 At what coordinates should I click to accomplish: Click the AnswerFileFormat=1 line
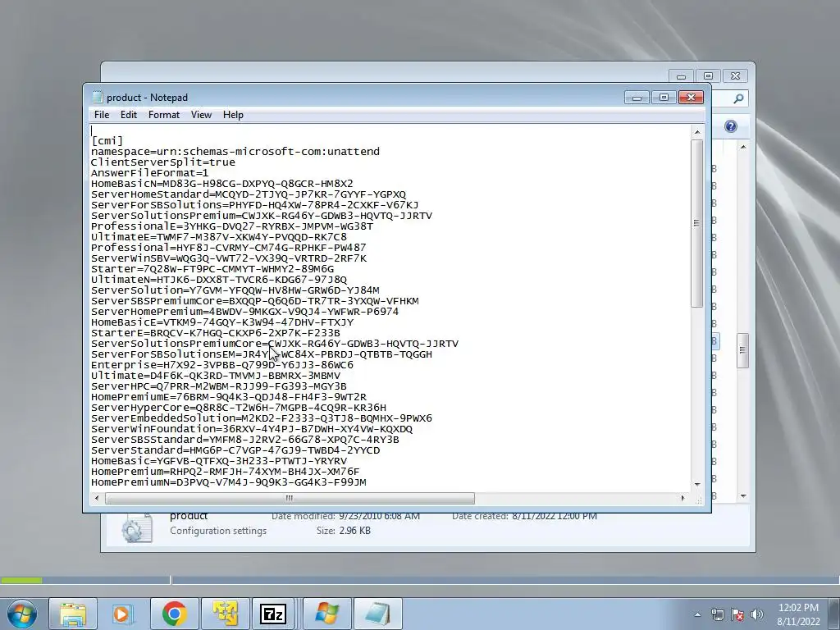pos(149,173)
